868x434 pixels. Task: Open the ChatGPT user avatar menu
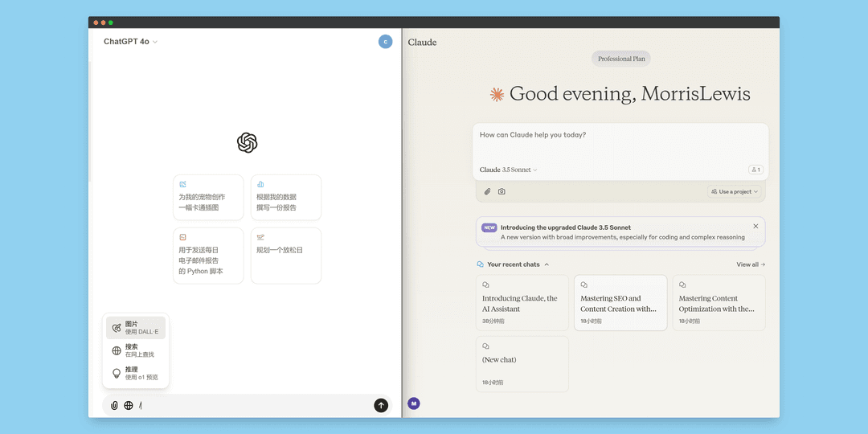coord(385,42)
